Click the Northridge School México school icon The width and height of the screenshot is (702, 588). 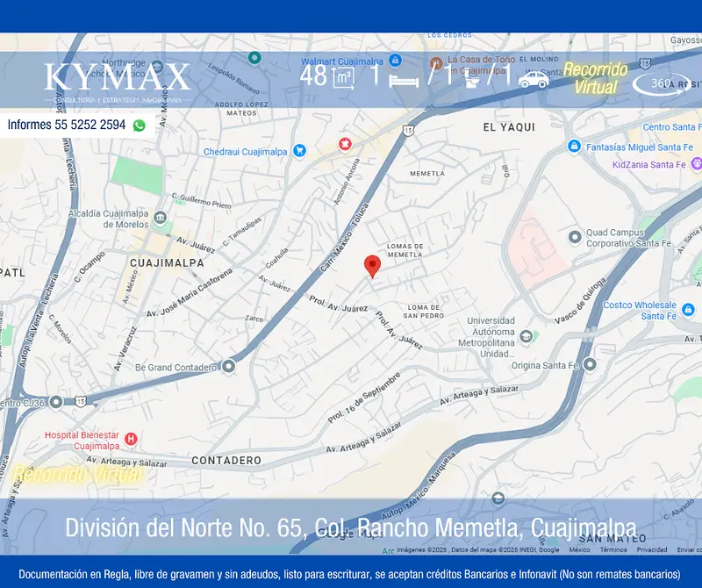(157, 67)
